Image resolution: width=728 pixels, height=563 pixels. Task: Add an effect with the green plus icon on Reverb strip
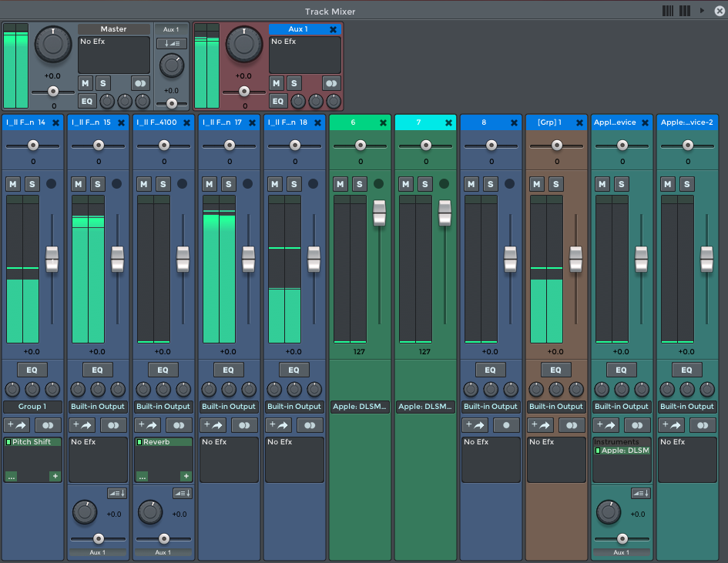click(186, 476)
